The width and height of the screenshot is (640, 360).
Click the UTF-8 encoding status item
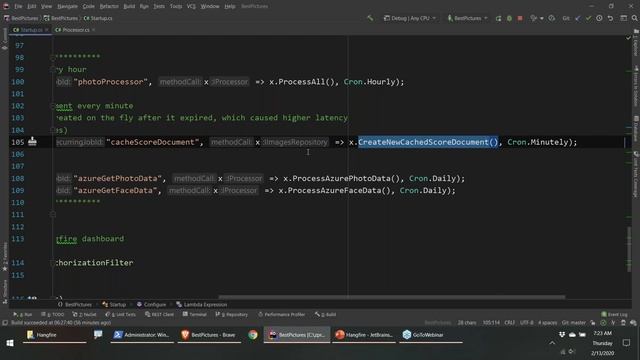click(527, 323)
